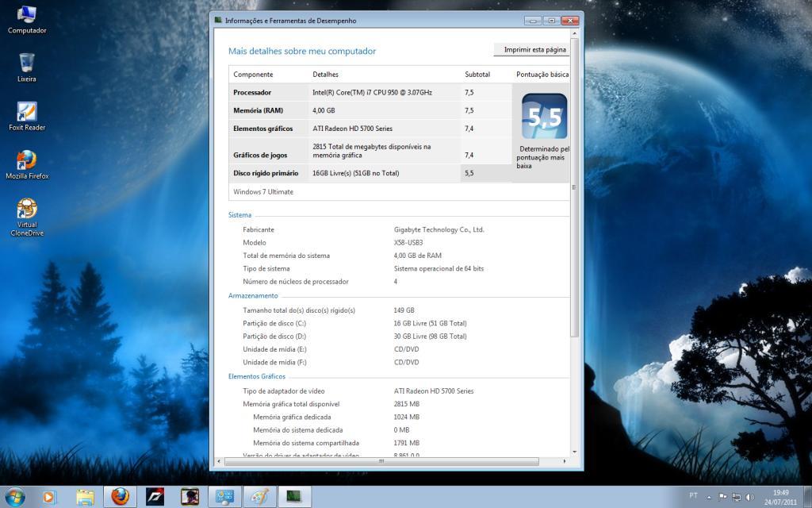Viewport: 812px width, 508px height.
Task: Click the Windows 7 Ultimate text
Action: click(263, 192)
